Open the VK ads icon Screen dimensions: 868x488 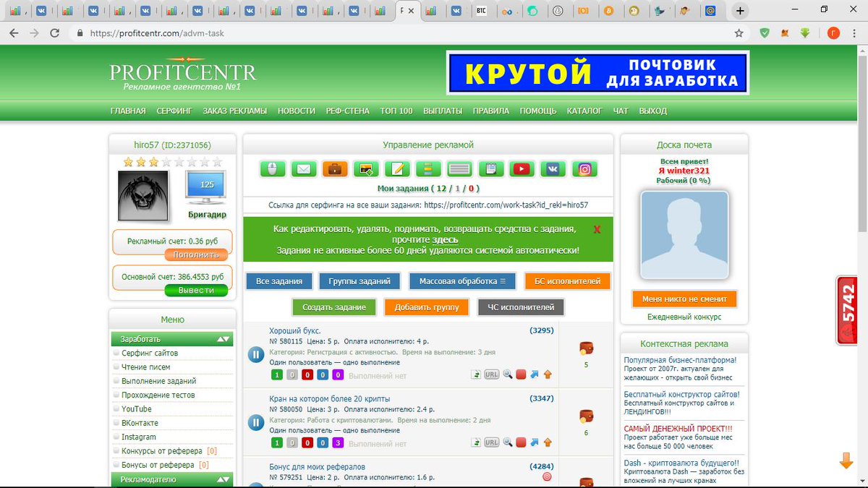pyautogui.click(x=553, y=169)
